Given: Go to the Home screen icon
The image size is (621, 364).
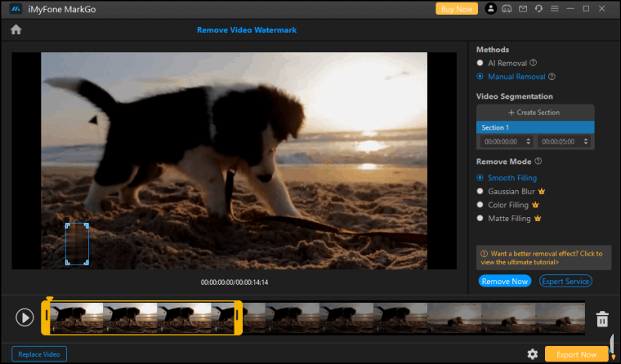Looking at the screenshot, I should click(16, 30).
